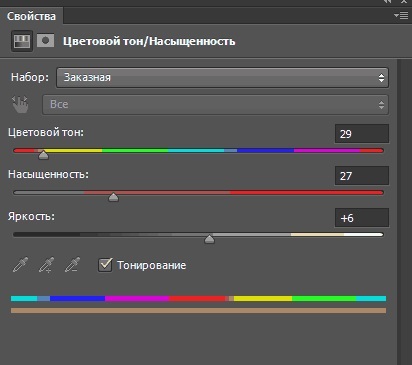Select the adjustment properties icon
The height and width of the screenshot is (365, 412).
pyautogui.click(x=22, y=41)
